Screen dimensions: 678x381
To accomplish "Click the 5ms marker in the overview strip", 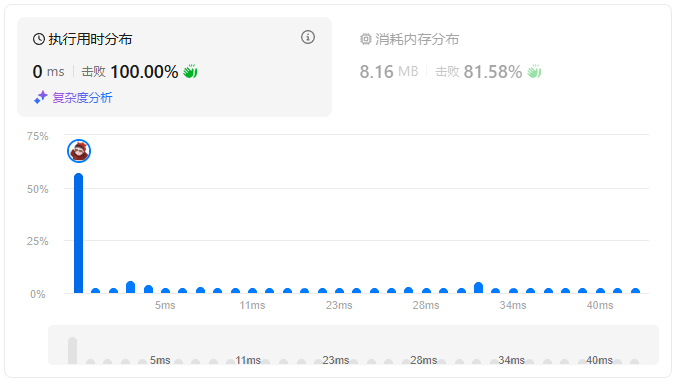I will click(x=160, y=360).
